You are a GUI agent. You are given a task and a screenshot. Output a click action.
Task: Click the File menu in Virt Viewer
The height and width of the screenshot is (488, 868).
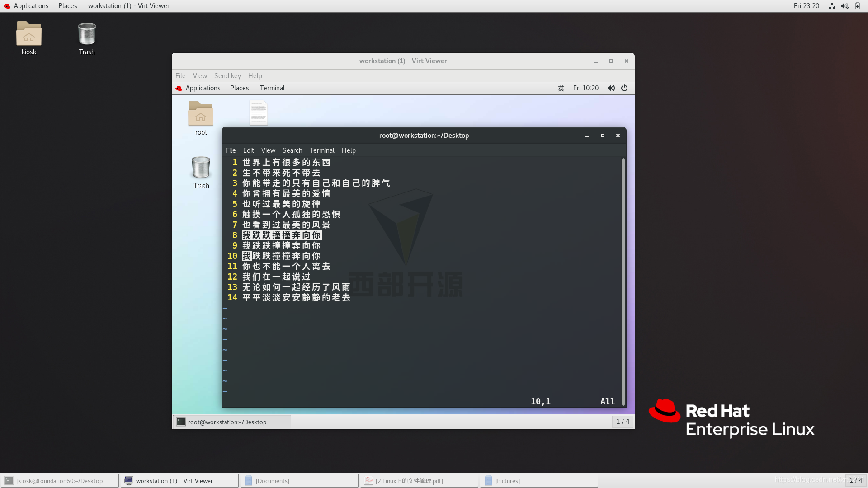click(180, 75)
